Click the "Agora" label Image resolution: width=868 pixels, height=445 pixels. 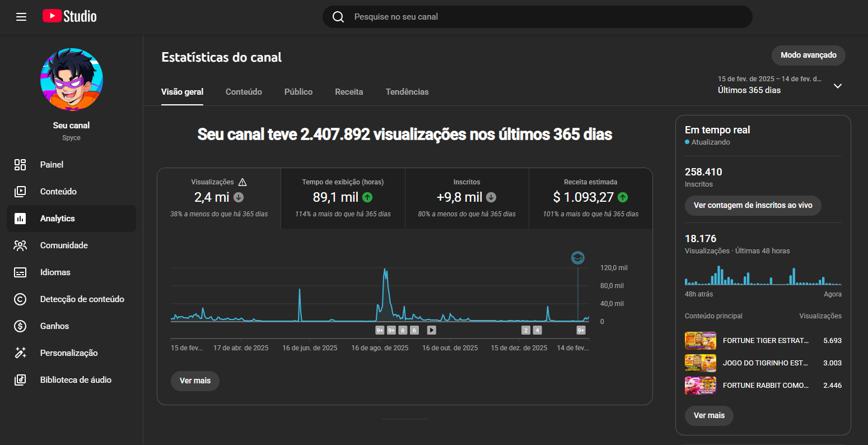click(x=833, y=294)
